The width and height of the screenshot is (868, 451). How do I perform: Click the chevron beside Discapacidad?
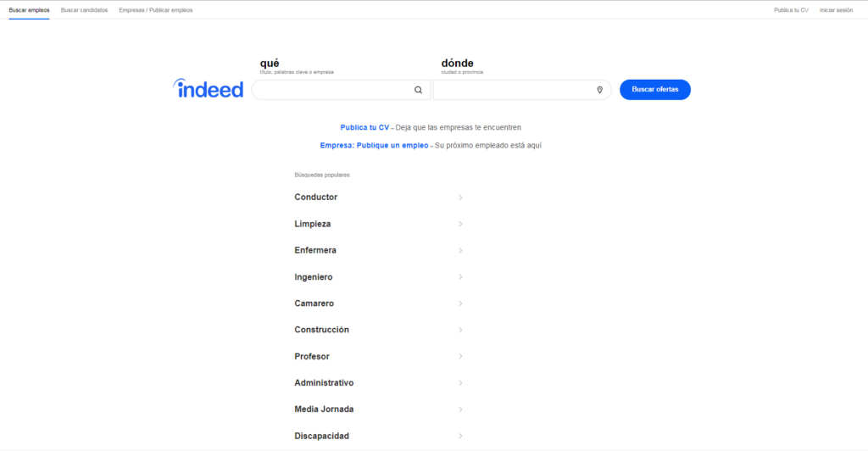(460, 436)
